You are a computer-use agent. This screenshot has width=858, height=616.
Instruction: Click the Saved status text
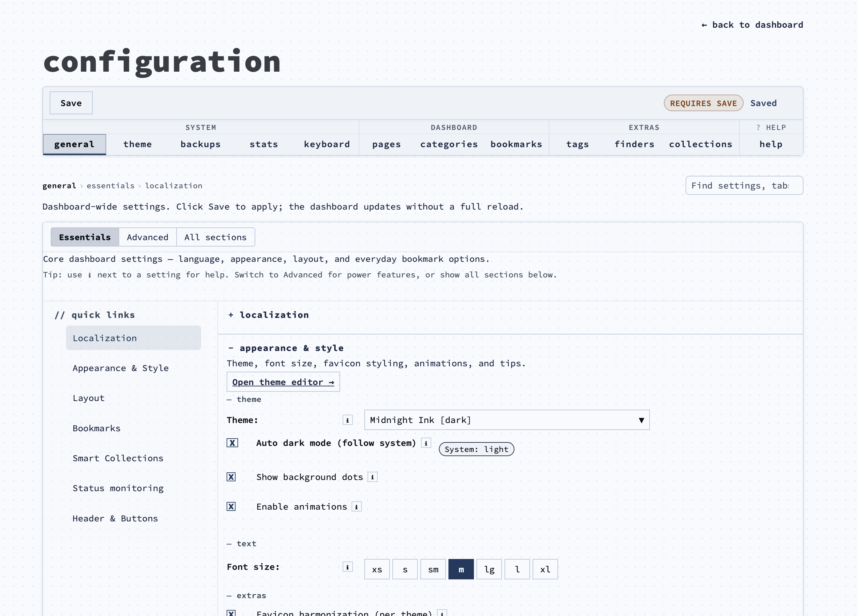click(x=763, y=103)
